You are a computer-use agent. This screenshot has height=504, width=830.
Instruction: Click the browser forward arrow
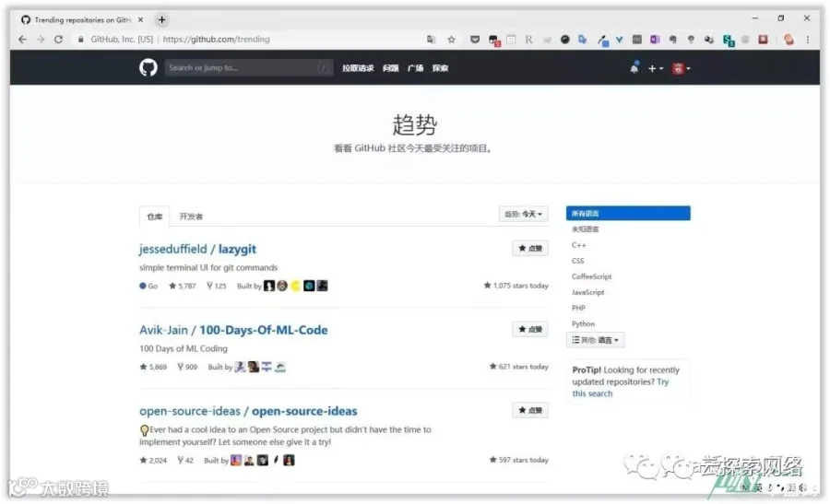pyautogui.click(x=41, y=39)
